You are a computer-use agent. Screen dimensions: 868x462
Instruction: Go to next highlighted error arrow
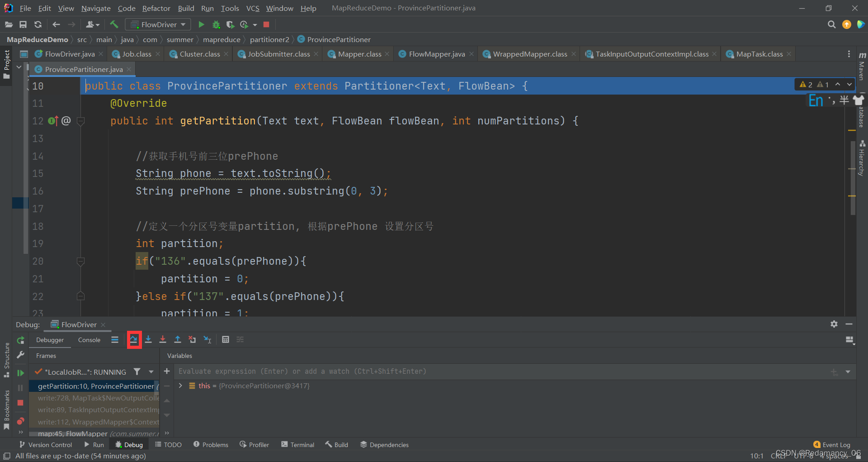click(849, 85)
